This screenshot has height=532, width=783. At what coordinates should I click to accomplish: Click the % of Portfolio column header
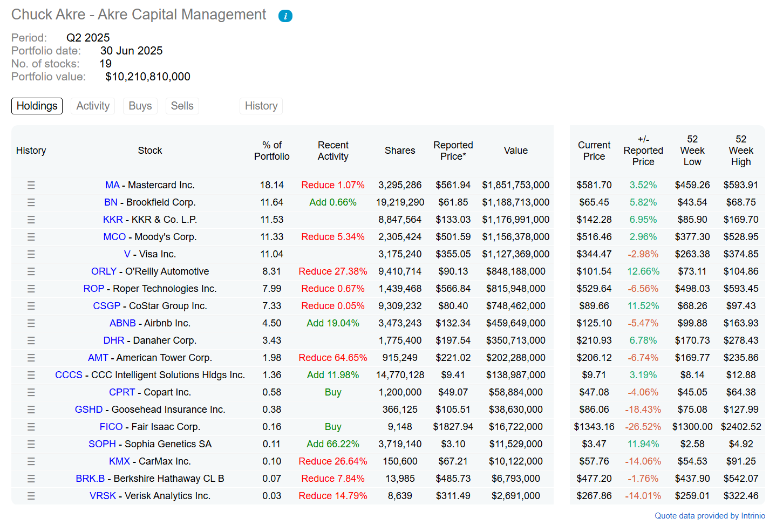[x=272, y=151]
